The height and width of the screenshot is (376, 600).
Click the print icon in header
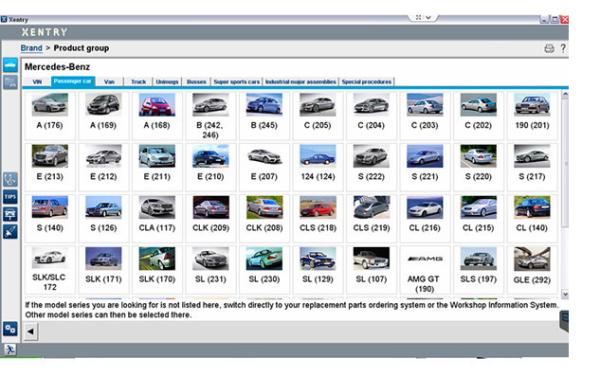(549, 49)
